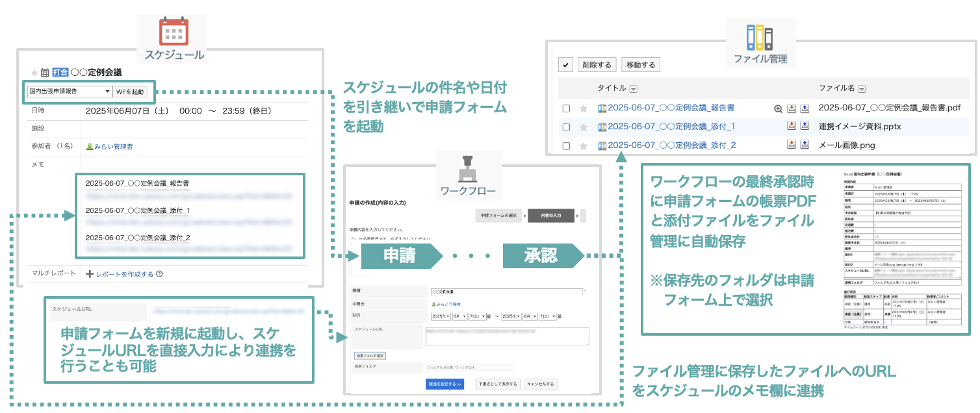Open the 国内出張申請報告 form dropdown

[70, 92]
